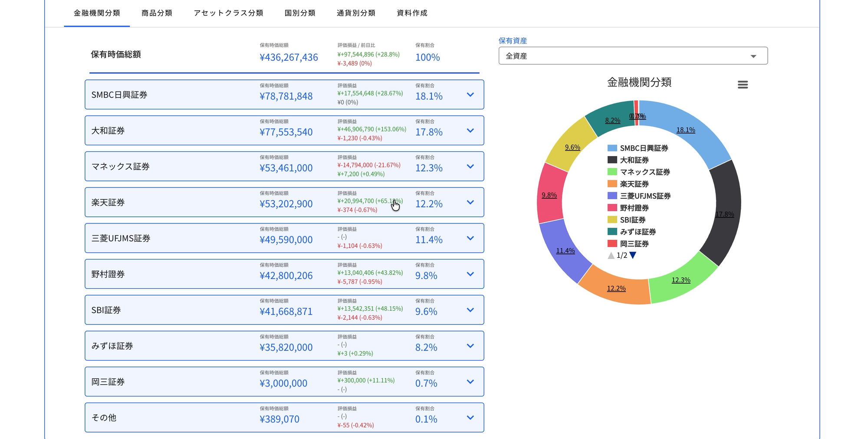Click the 11.4% donut chart label
Screen dimensions: 868x439
566,251
